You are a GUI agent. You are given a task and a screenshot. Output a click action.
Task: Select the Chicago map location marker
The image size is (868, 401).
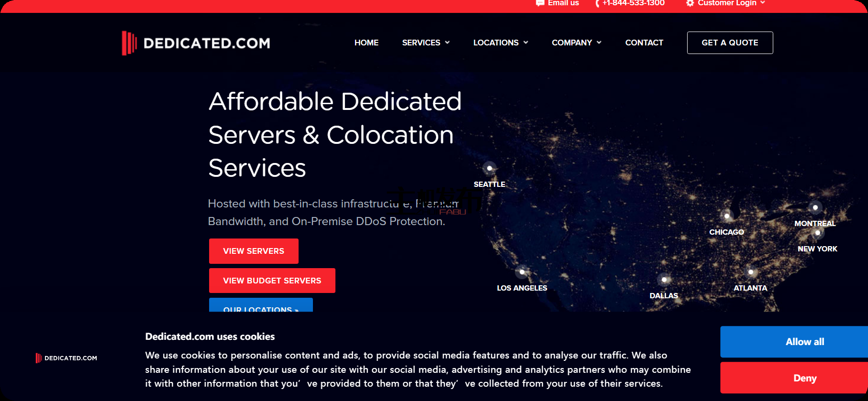(x=727, y=216)
